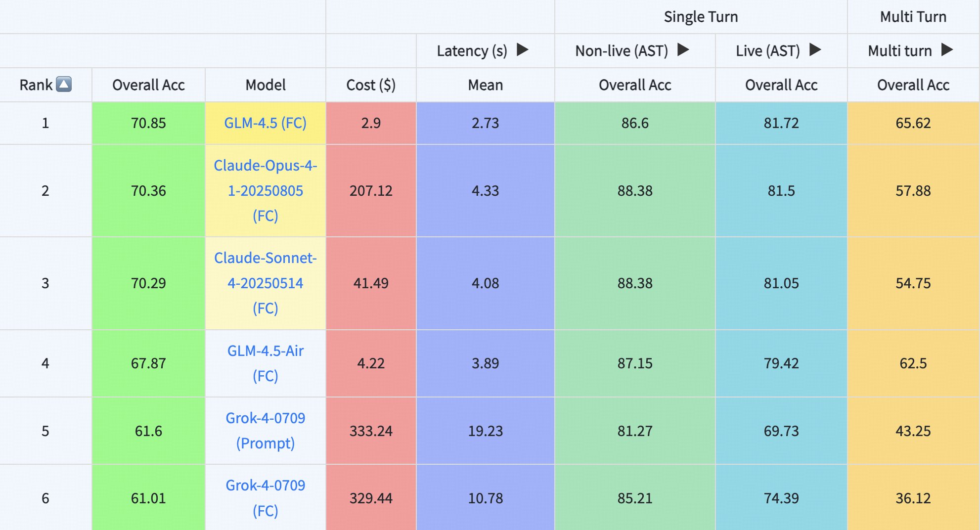Click the 3.89 mean latency cell
Image resolution: width=980 pixels, height=530 pixels.
[486, 363]
